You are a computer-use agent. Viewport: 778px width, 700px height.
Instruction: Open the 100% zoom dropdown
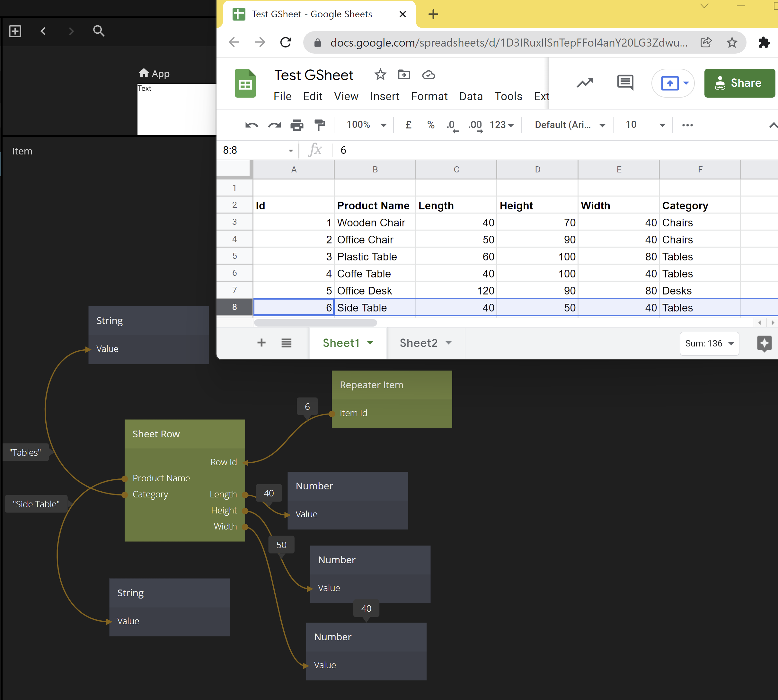[x=366, y=125]
